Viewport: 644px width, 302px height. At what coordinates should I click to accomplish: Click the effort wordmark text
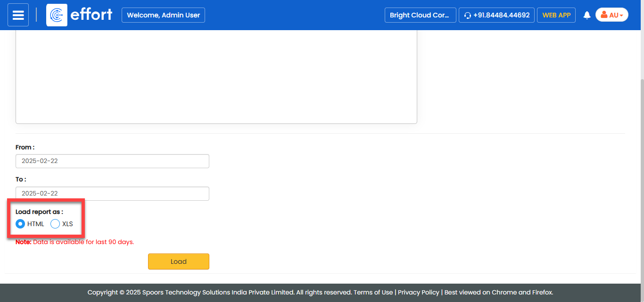[91, 15]
